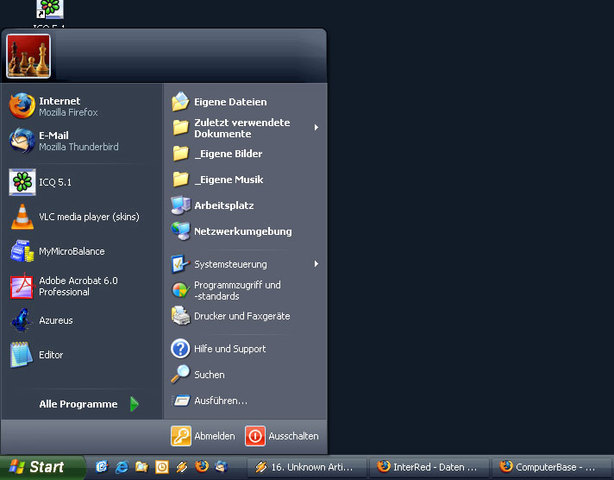Switch to InterRed - Daten taskbar window

click(430, 467)
